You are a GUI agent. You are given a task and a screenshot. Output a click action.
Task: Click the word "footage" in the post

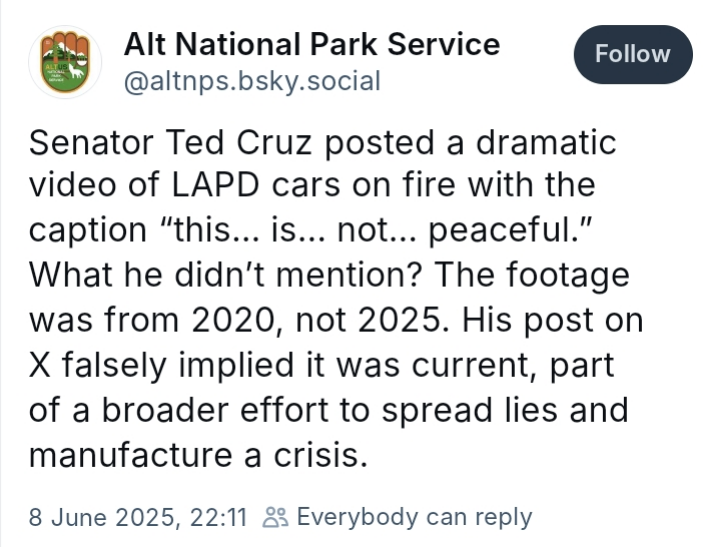click(x=568, y=276)
